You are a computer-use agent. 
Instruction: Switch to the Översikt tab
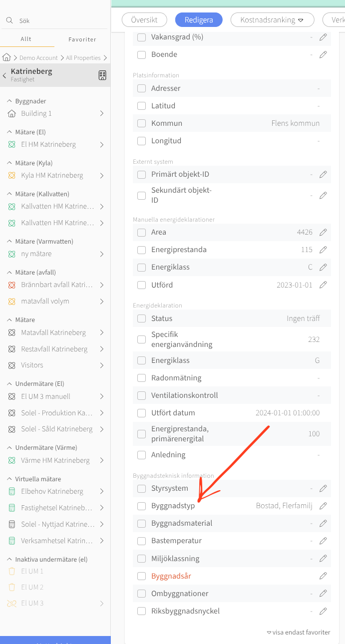(144, 20)
